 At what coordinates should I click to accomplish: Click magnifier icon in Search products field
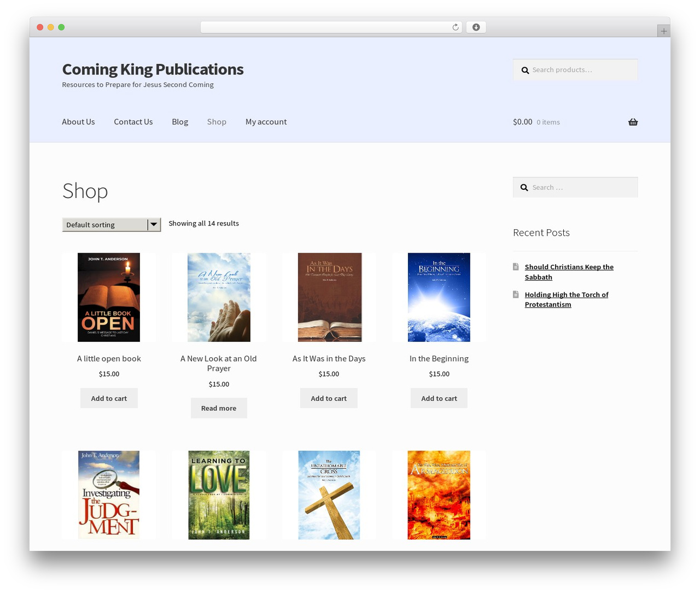[525, 70]
